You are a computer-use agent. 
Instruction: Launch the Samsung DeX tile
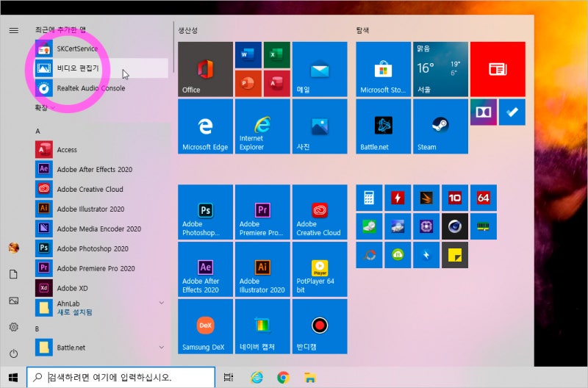(x=205, y=326)
